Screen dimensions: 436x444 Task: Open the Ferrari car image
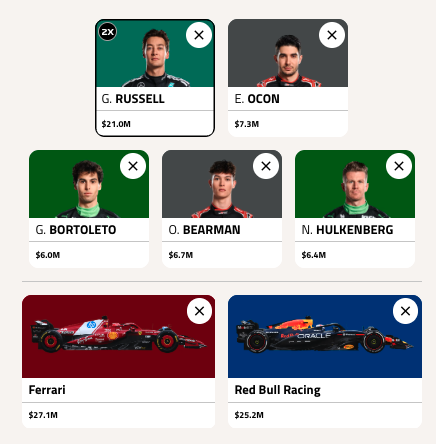pos(118,334)
